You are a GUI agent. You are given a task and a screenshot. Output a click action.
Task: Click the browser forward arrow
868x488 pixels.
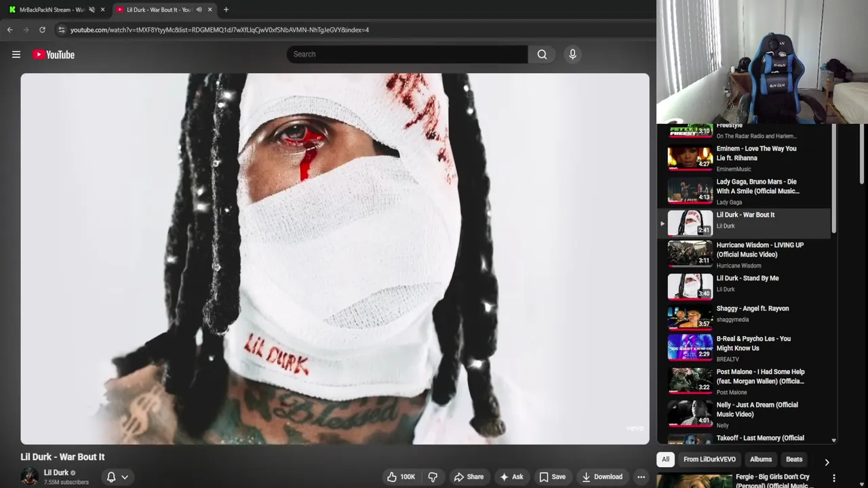(x=26, y=30)
